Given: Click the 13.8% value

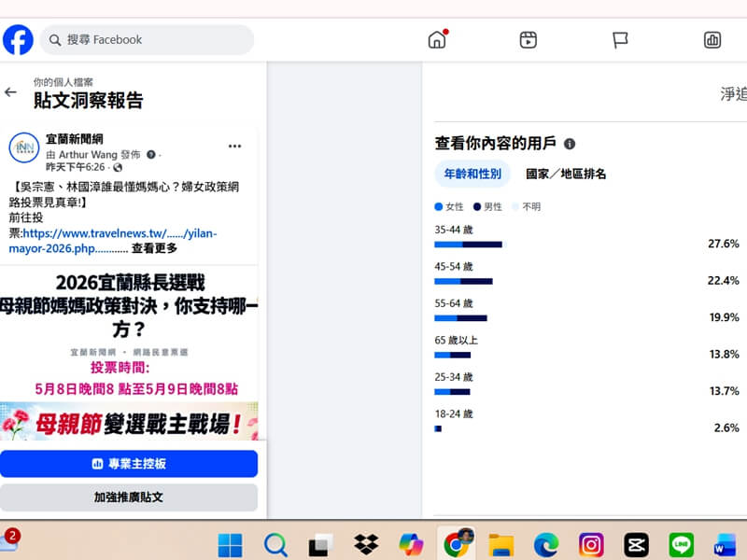Looking at the screenshot, I should (x=725, y=355).
